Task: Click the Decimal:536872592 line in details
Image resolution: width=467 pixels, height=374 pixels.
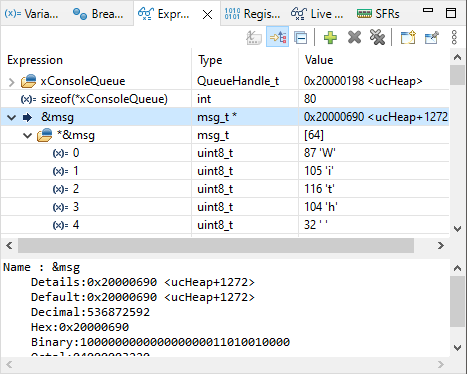Action: (x=90, y=312)
